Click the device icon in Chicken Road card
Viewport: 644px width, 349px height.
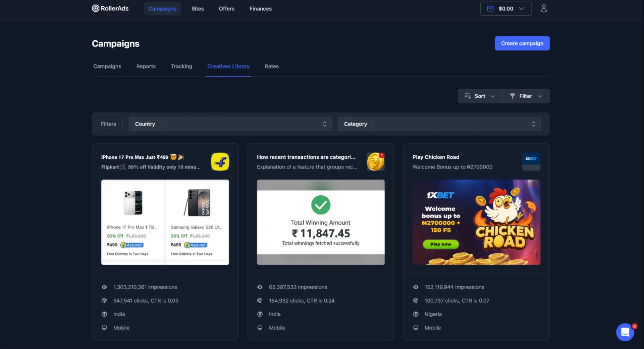coord(416,328)
